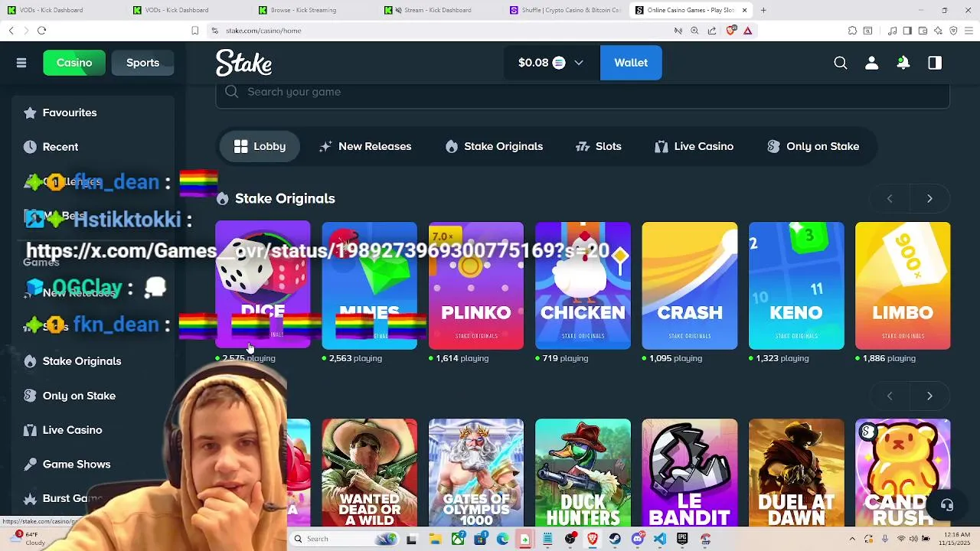The width and height of the screenshot is (980, 551).
Task: Open Recent in the sidebar
Action: (x=93, y=147)
